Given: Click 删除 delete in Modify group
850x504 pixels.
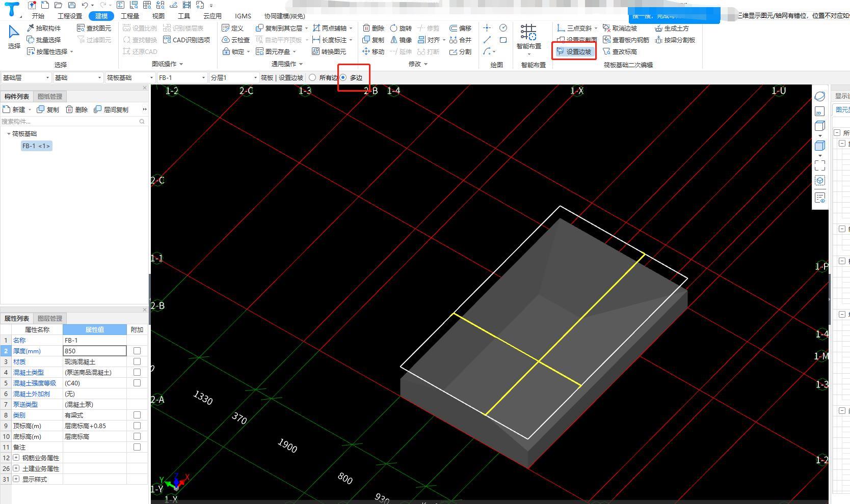Looking at the screenshot, I should 374,28.
